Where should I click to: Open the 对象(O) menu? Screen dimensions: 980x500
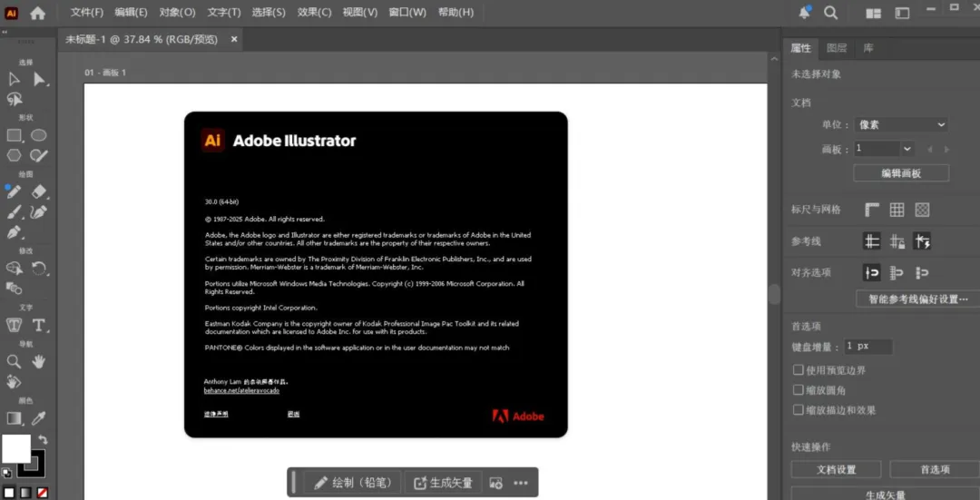click(177, 13)
